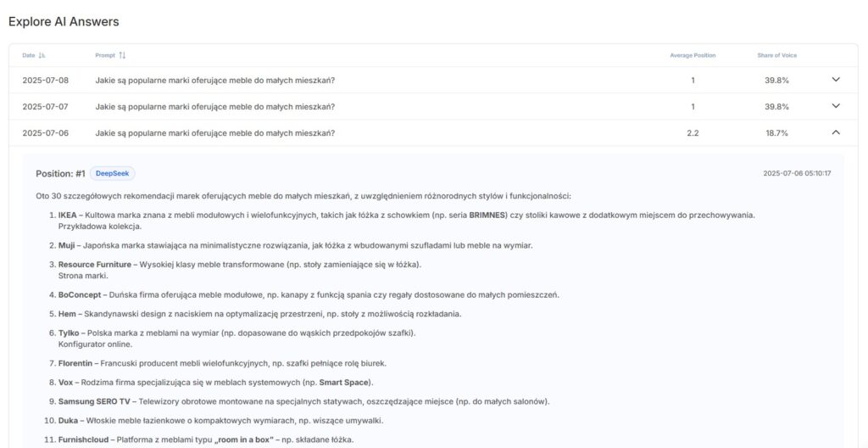Click the 2.2 average position value

pos(693,133)
